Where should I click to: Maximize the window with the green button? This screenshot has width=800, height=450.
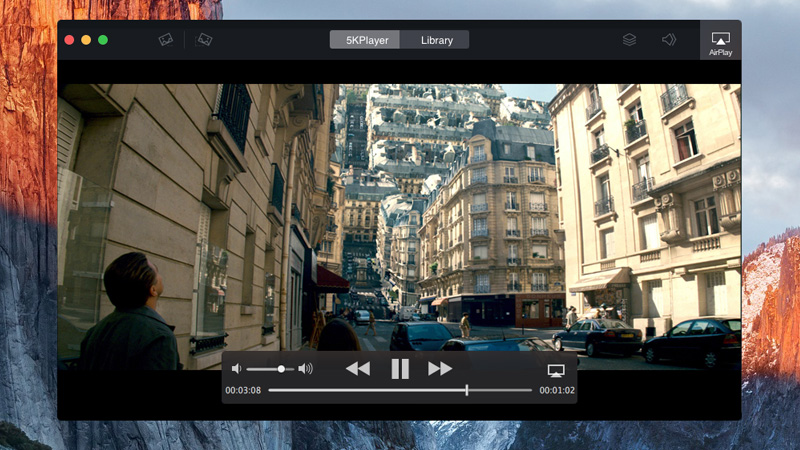(x=103, y=40)
